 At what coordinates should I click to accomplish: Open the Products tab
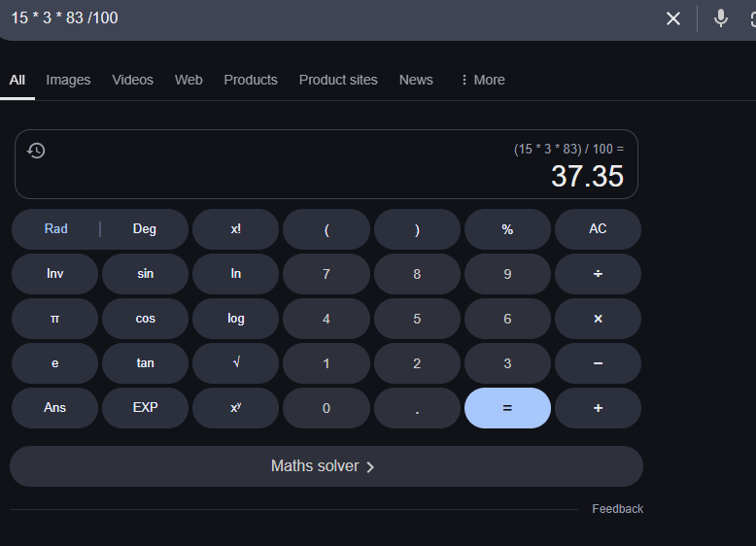pos(251,80)
